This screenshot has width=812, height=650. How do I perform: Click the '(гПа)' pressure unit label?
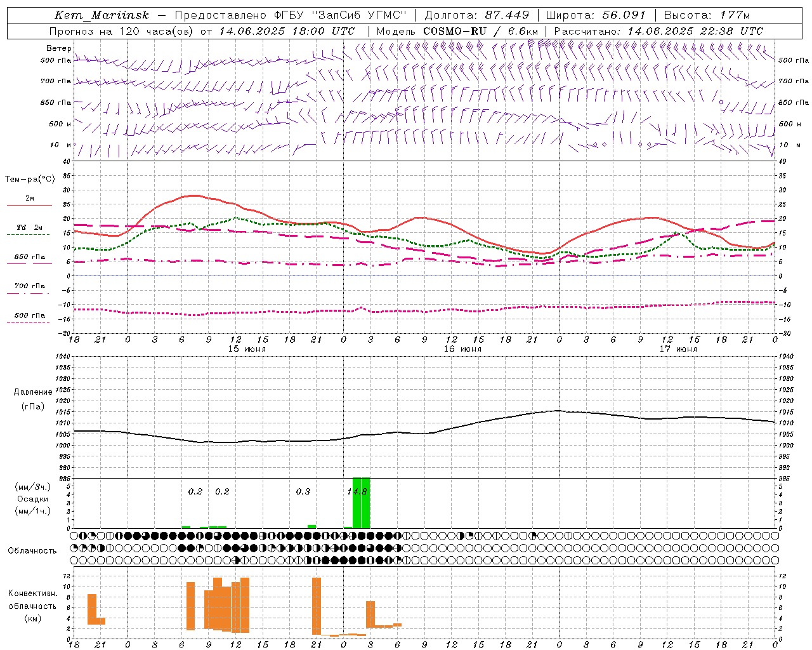click(x=33, y=407)
